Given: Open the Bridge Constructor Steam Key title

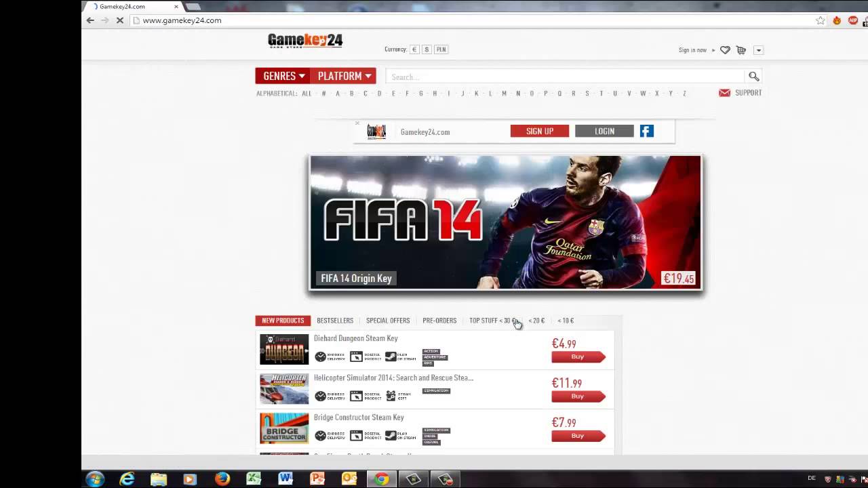Looking at the screenshot, I should click(359, 418).
